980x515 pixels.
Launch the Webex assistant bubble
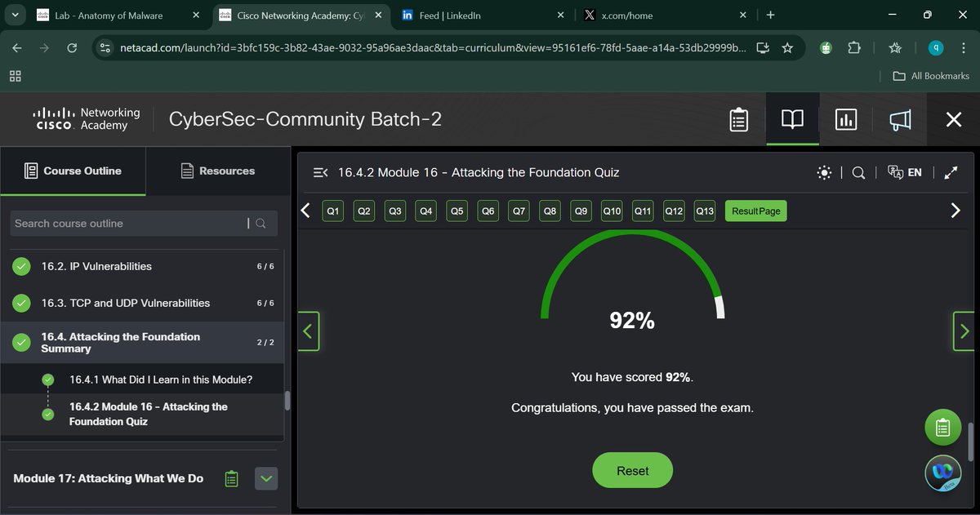[x=942, y=473]
